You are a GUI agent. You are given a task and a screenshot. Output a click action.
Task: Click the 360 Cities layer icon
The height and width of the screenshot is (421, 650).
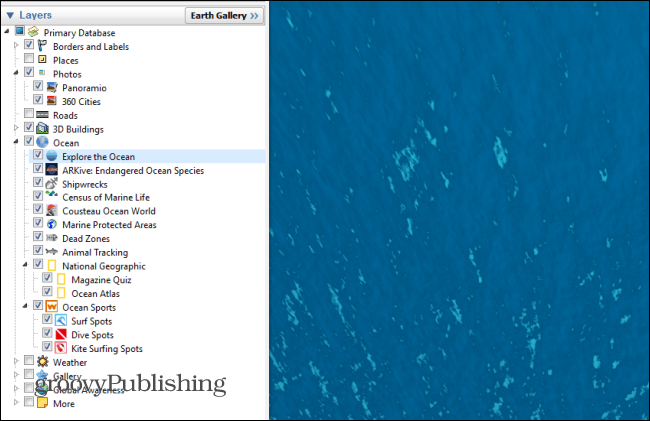click(52, 101)
